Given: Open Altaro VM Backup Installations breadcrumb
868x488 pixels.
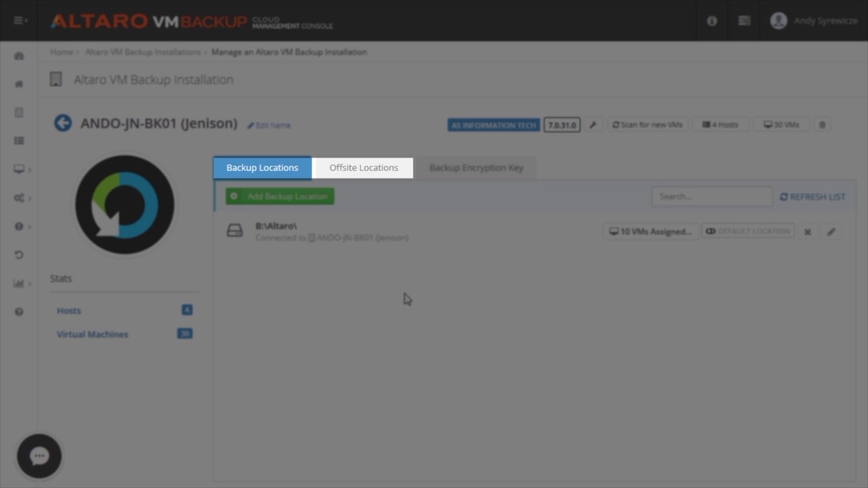Looking at the screenshot, I should 142,52.
